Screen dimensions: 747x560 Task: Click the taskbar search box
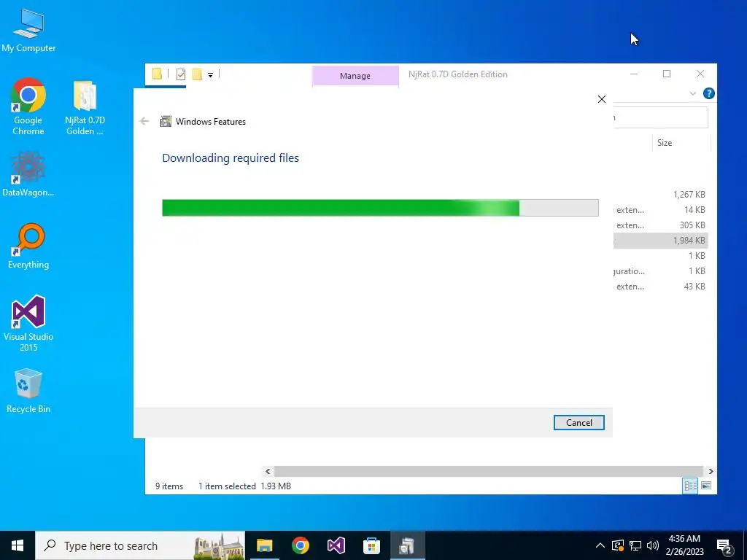pyautogui.click(x=140, y=545)
